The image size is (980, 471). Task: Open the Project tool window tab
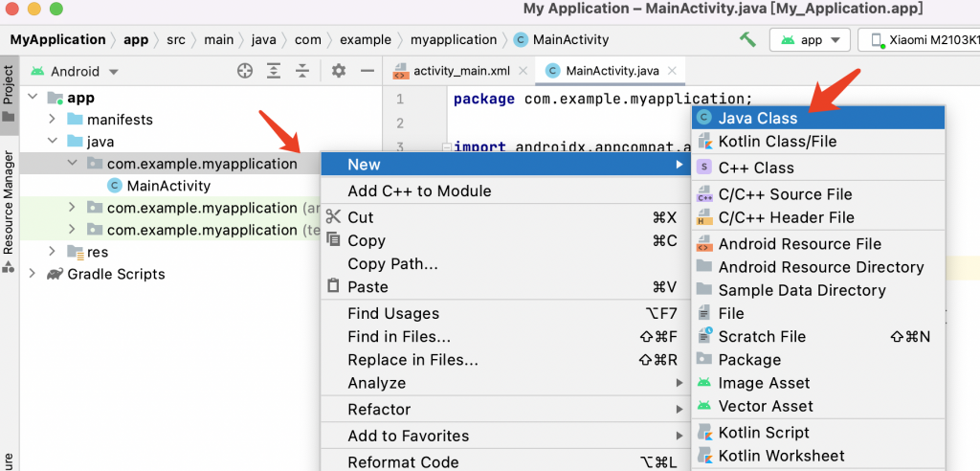tap(9, 93)
